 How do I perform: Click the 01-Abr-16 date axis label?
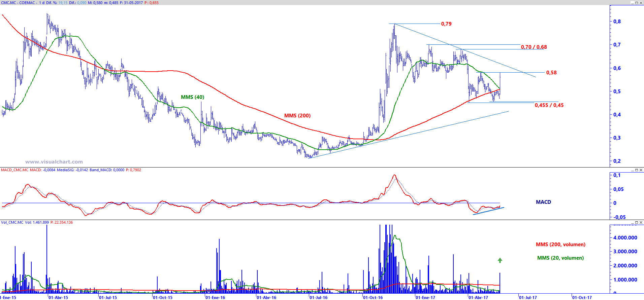pyautogui.click(x=266, y=297)
